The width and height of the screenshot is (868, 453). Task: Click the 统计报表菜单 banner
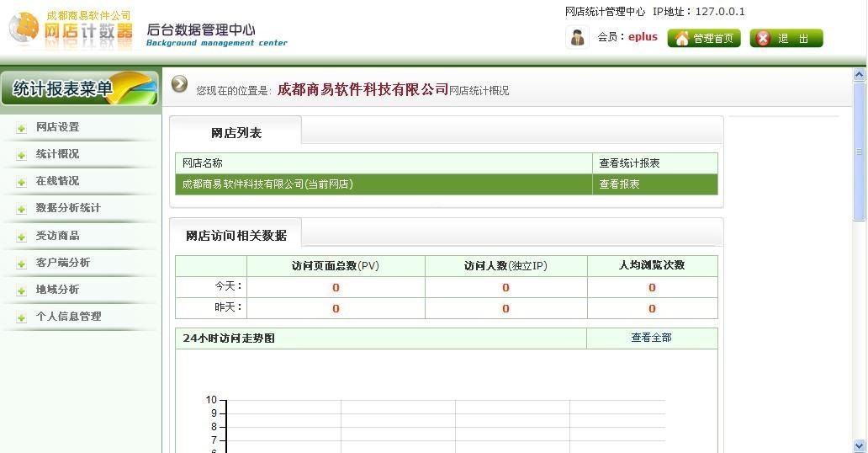(x=80, y=88)
